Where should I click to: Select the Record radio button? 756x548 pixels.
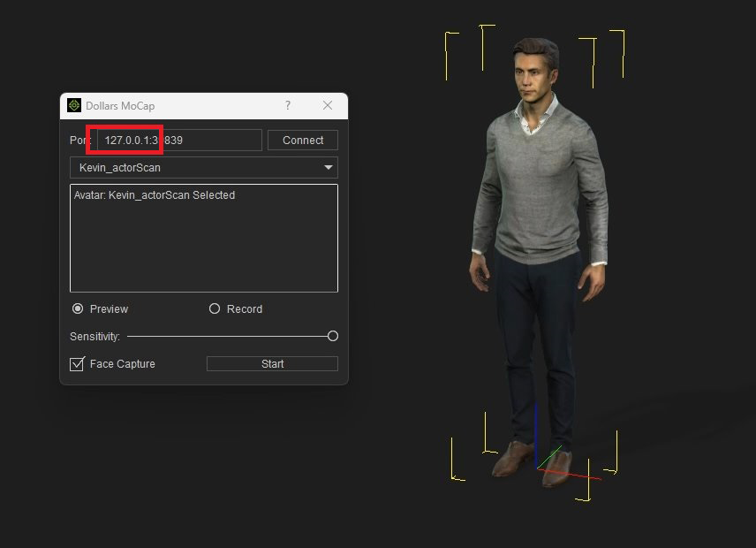pyautogui.click(x=215, y=309)
